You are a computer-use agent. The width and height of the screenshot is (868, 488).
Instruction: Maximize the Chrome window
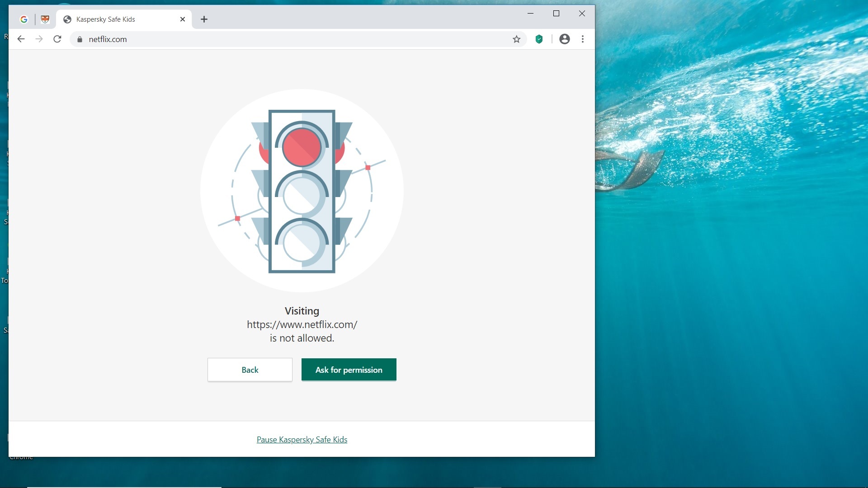click(557, 14)
